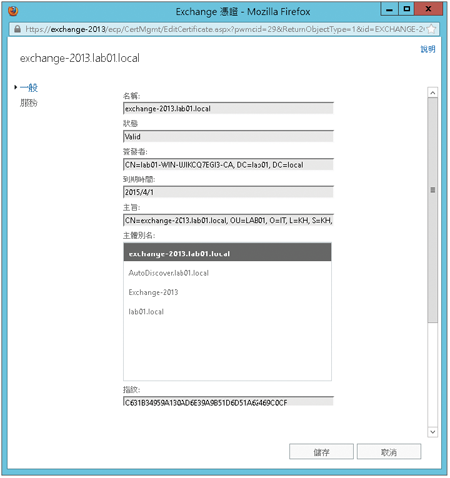
Task: Click the Firefox logo icon in title bar
Action: click(13, 11)
